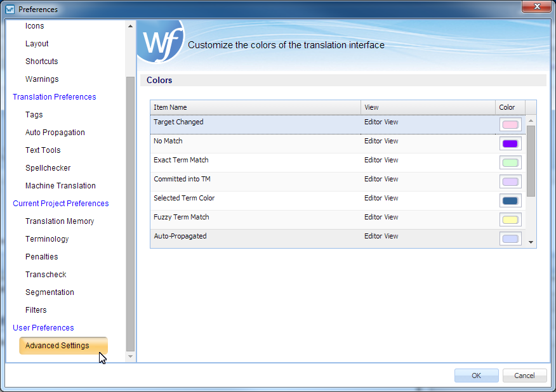Click the Preferences window title bar icon

point(10,10)
